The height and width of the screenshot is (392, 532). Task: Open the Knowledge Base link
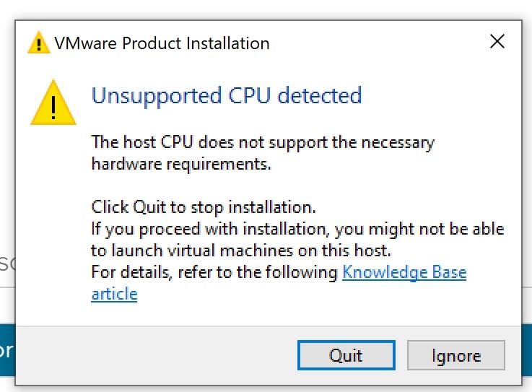tap(404, 273)
